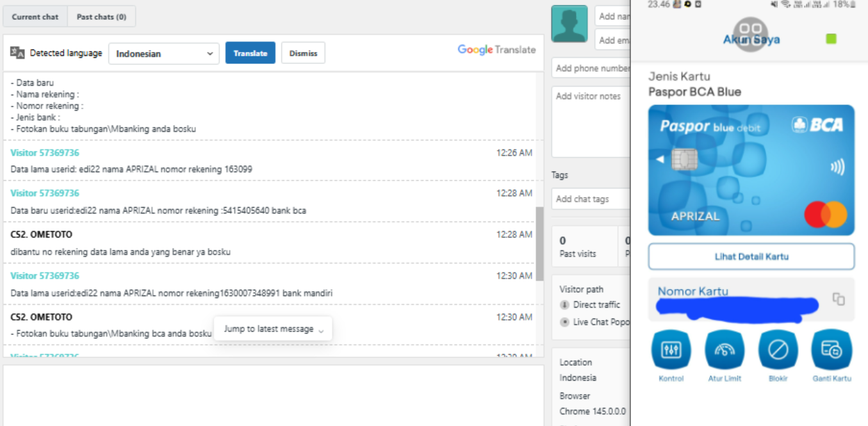The image size is (868, 426).
Task: Click the translate language icon beside Detected language
Action: tap(17, 53)
